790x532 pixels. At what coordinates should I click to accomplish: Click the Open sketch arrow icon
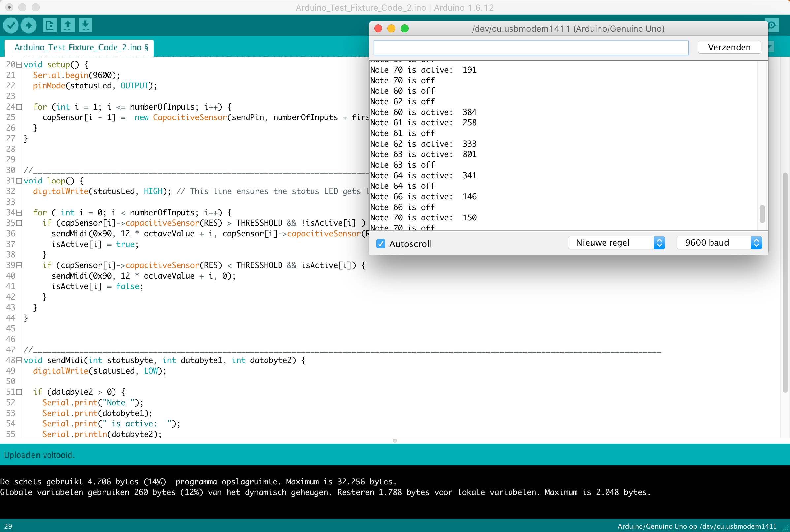(x=68, y=25)
